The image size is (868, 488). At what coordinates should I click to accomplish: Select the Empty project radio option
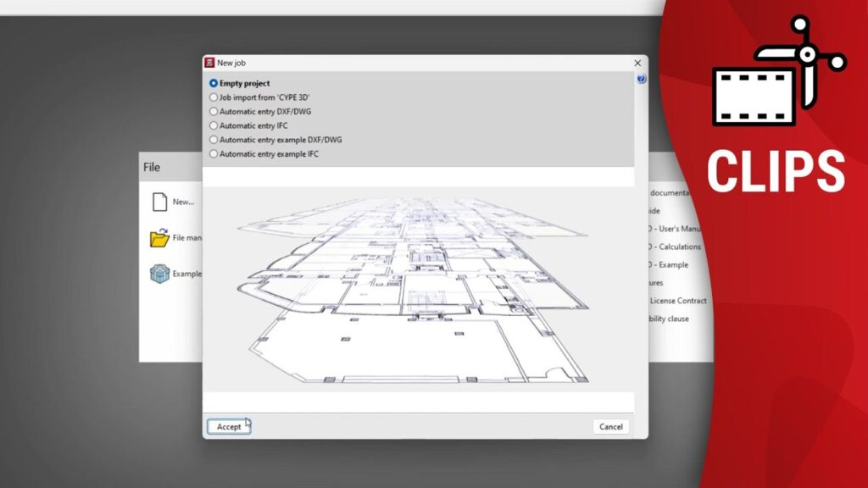click(x=214, y=84)
